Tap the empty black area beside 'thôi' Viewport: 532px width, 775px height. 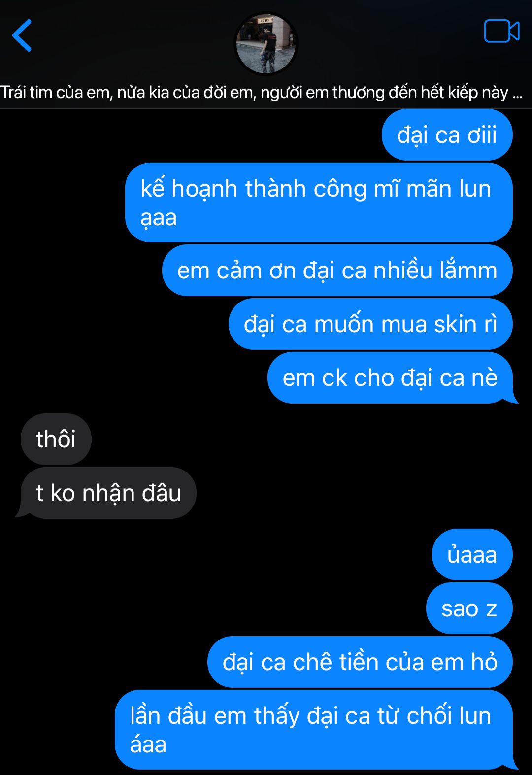pos(296,439)
